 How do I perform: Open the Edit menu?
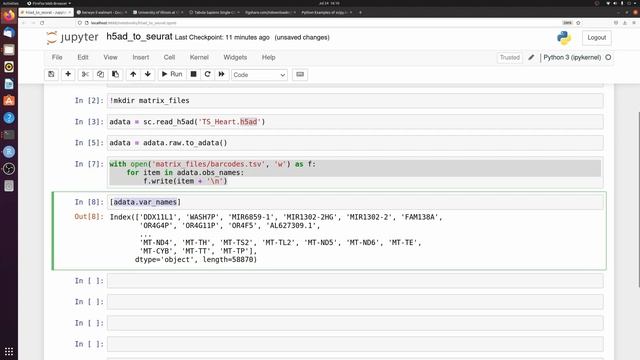83,58
